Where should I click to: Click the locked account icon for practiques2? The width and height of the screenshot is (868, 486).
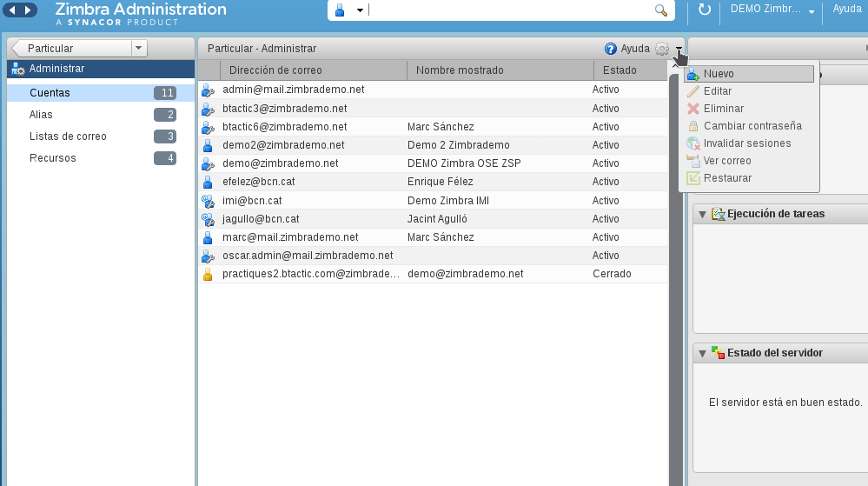click(x=208, y=275)
